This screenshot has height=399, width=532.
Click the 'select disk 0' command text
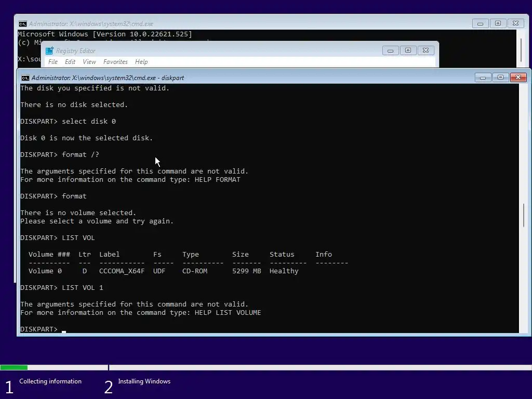point(89,122)
